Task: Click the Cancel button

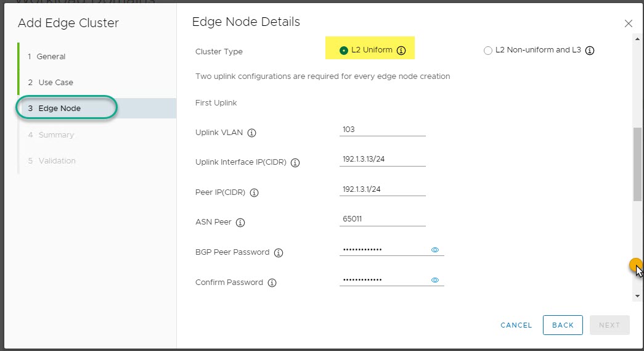Action: pos(516,325)
